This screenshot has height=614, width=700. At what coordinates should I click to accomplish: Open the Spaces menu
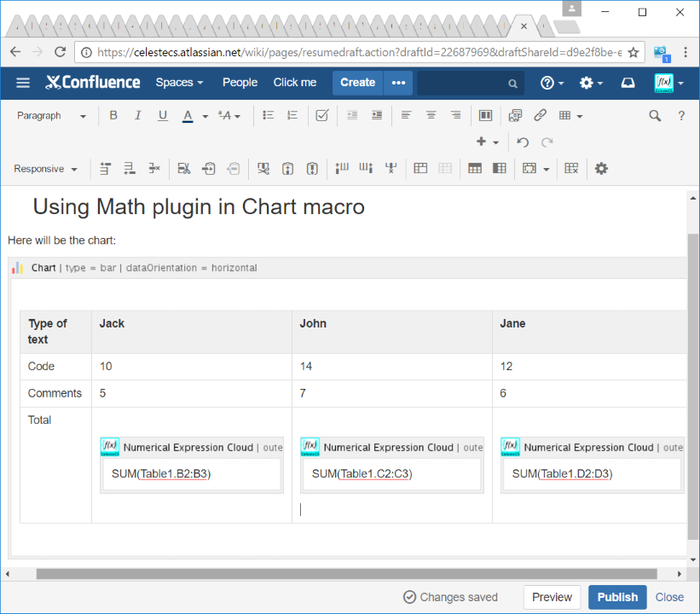179,83
